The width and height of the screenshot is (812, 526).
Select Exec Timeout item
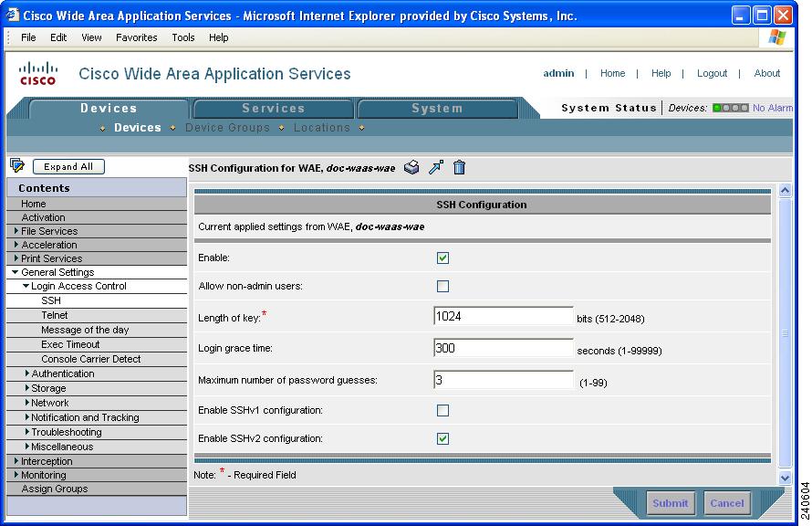pos(70,344)
